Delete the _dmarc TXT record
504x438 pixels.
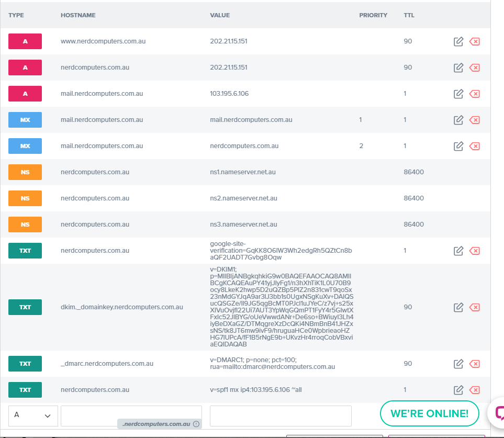coord(475,364)
